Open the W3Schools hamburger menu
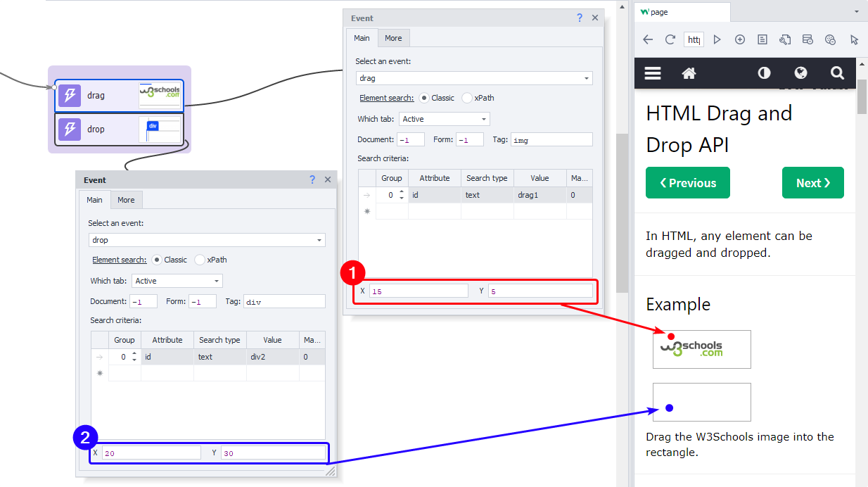 point(653,73)
